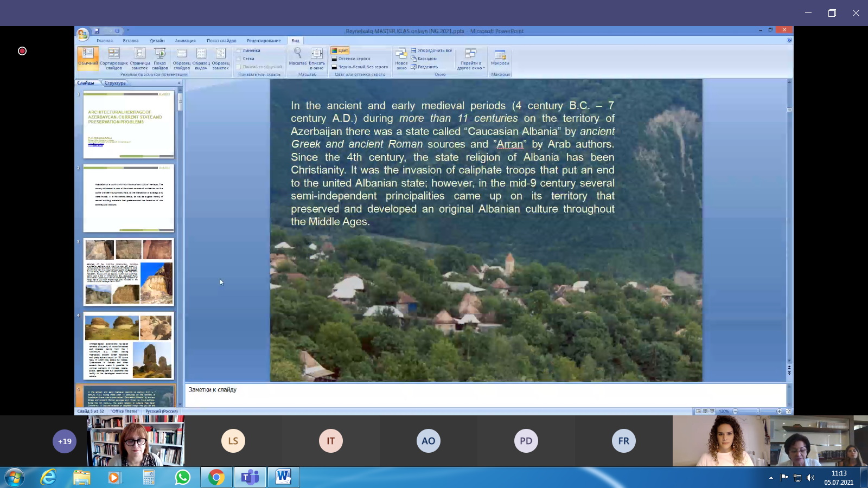
Task: Open Internet Explorer from the taskbar
Action: click(x=48, y=477)
